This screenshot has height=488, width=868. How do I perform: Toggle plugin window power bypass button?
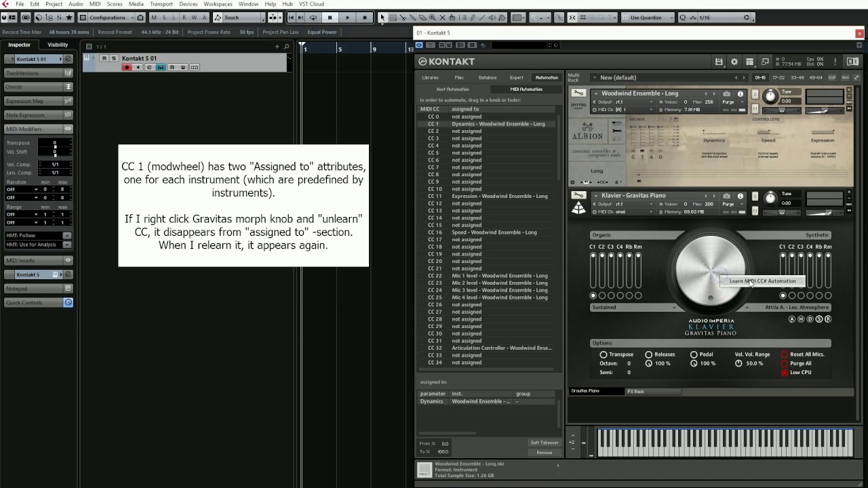coord(419,45)
